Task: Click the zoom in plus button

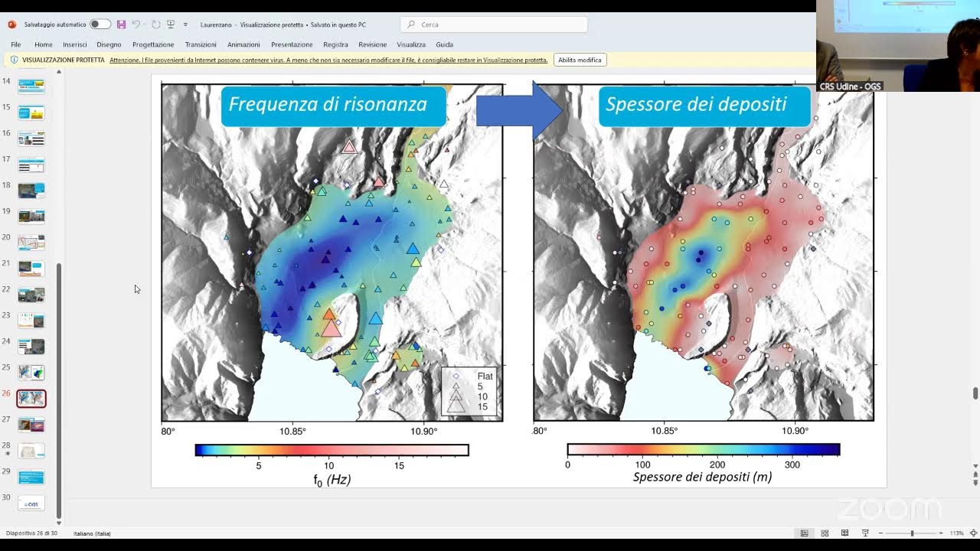Action: click(941, 533)
